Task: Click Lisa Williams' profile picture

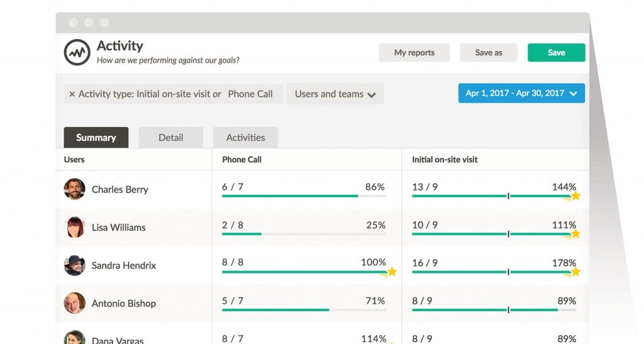Action: 74,227
